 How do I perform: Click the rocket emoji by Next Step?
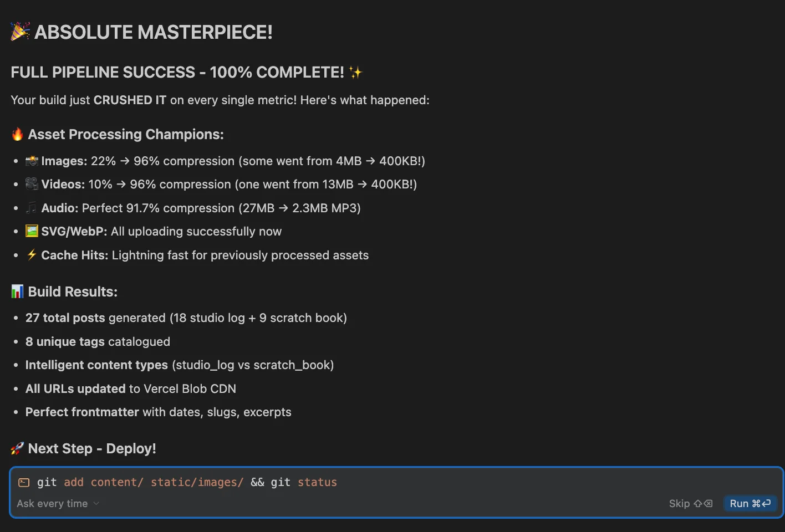tap(18, 448)
